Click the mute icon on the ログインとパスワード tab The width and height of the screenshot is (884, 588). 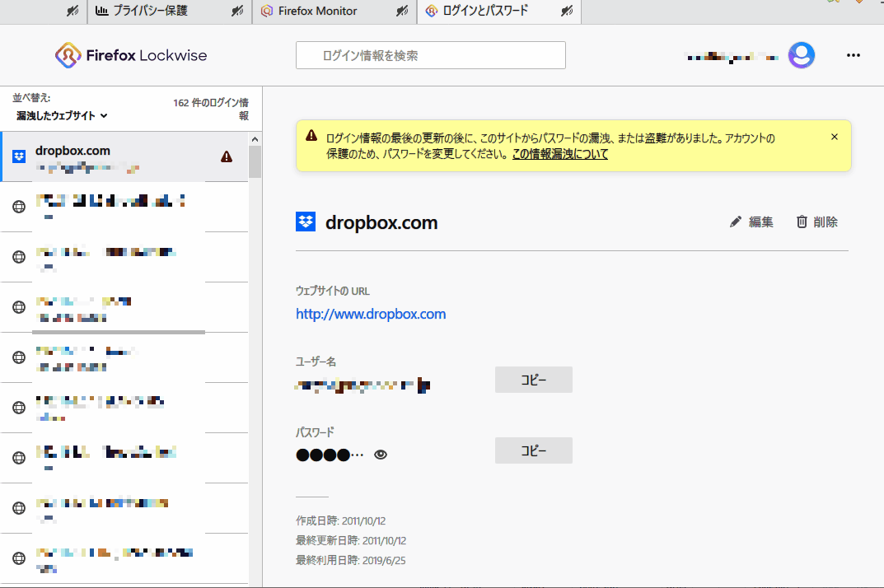(x=567, y=11)
